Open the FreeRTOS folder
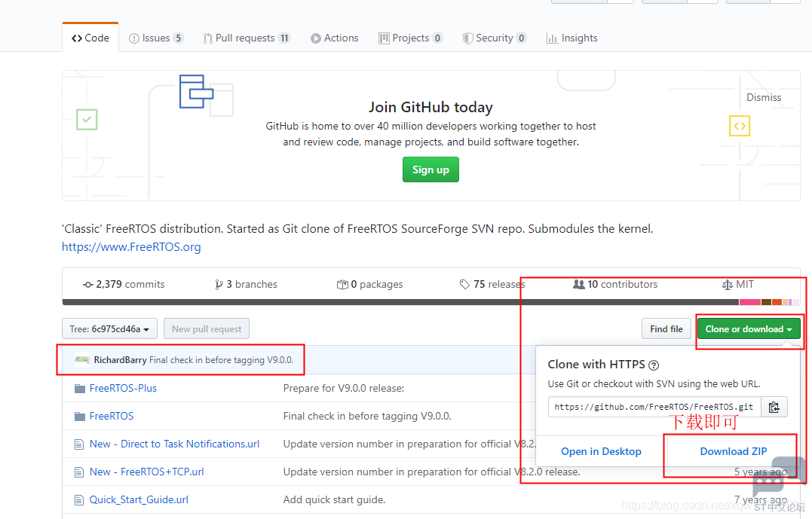This screenshot has width=812, height=519. (x=112, y=416)
